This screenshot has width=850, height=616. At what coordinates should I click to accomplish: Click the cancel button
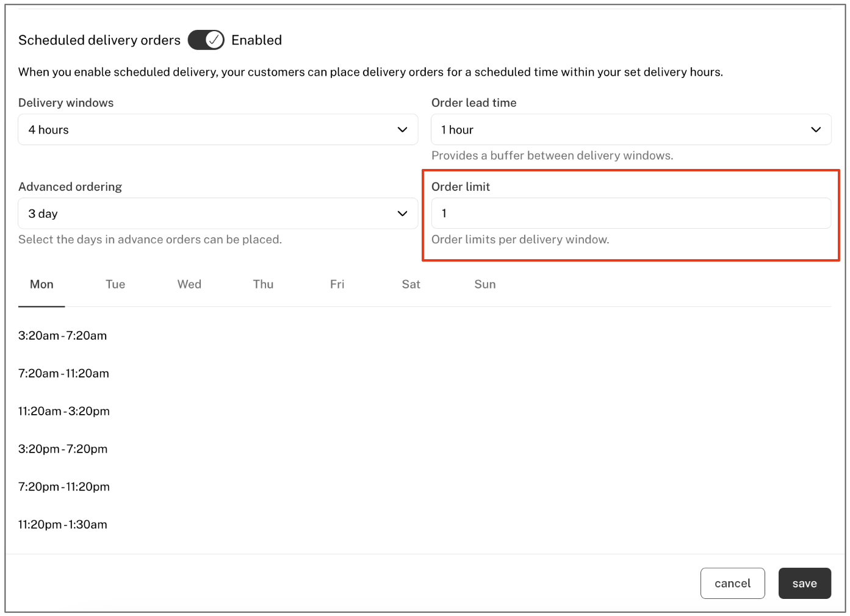pyautogui.click(x=732, y=584)
